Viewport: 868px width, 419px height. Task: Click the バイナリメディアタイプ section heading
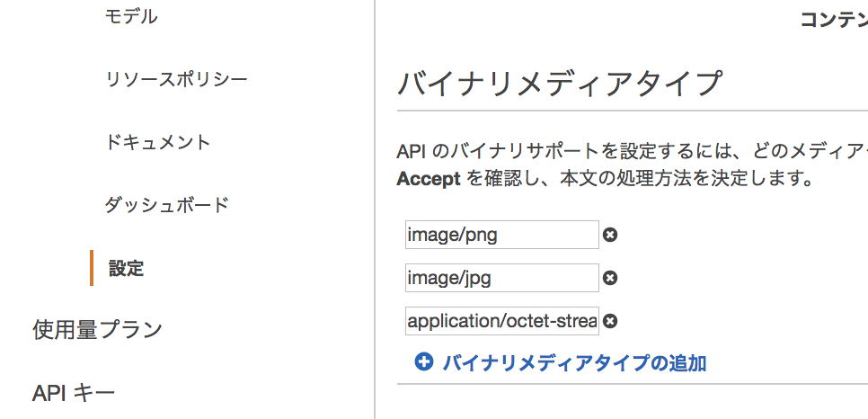pos(560,84)
